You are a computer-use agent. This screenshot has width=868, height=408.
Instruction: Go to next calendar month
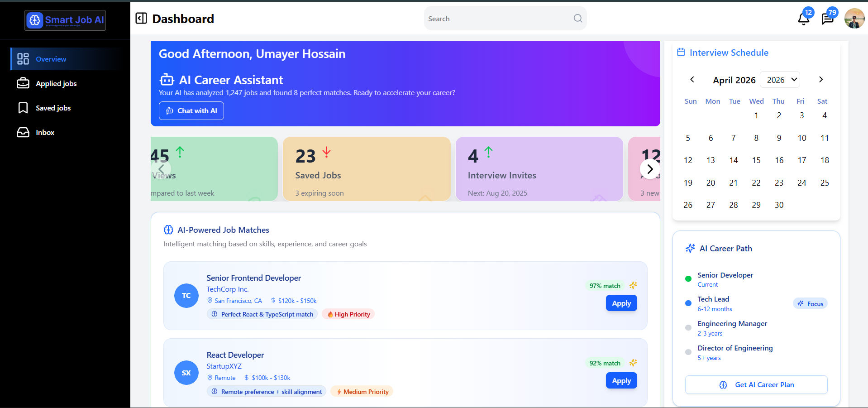tap(821, 79)
